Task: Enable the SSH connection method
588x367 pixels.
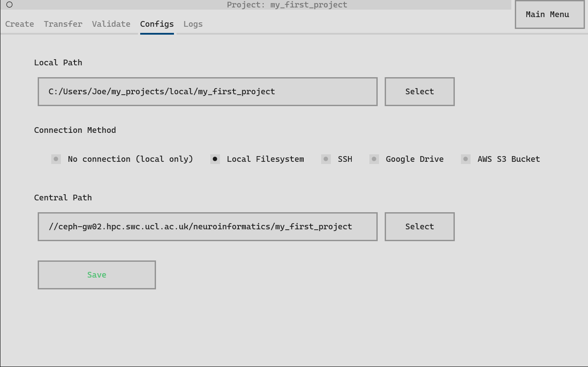Action: [326, 159]
